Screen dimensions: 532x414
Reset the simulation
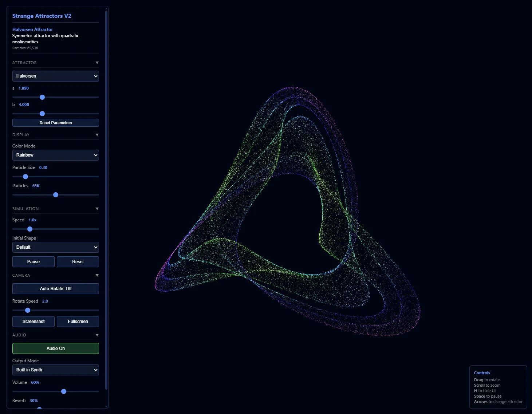click(78, 261)
